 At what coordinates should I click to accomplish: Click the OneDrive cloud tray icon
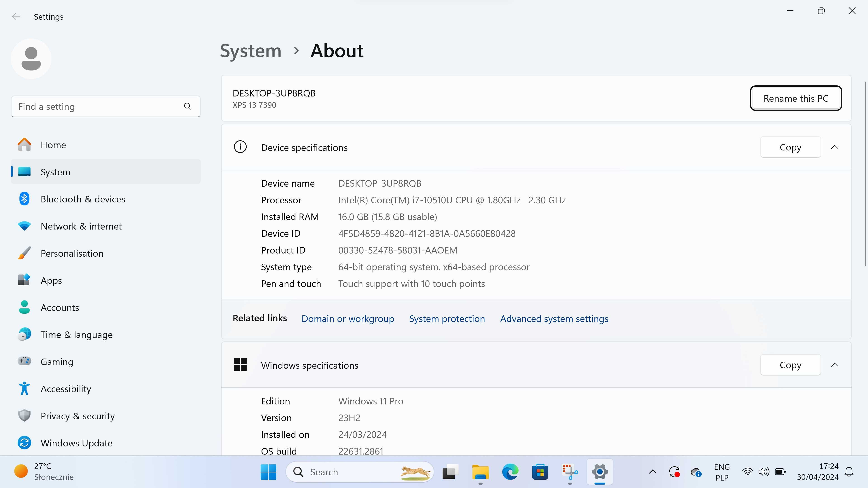[x=696, y=472]
